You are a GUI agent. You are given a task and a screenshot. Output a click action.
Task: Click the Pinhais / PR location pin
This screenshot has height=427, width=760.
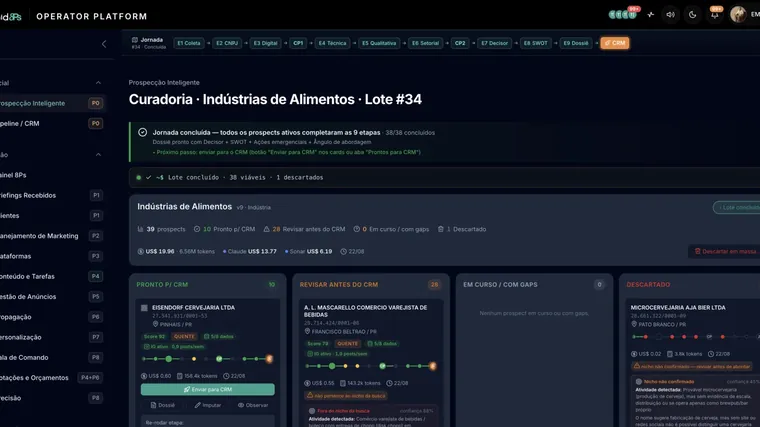(x=156, y=324)
